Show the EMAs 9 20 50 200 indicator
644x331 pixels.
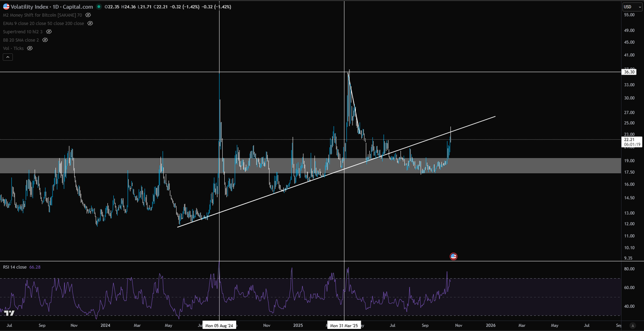(x=90, y=23)
